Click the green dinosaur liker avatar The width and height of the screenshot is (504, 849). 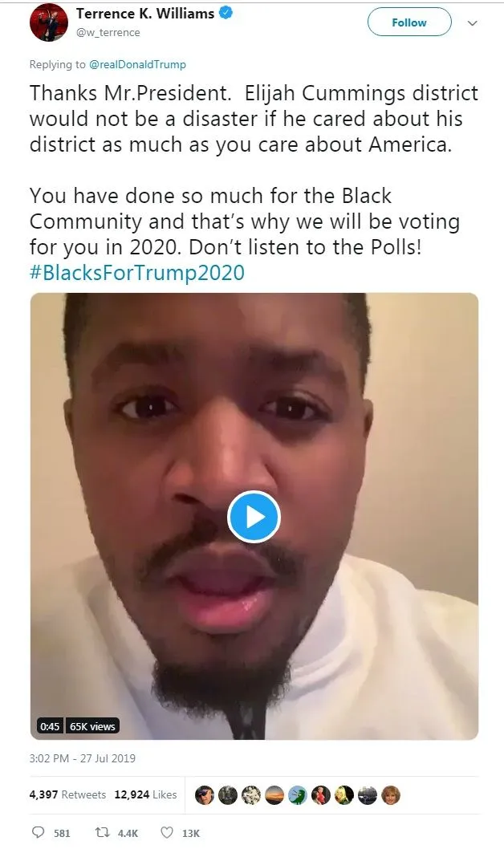(297, 795)
